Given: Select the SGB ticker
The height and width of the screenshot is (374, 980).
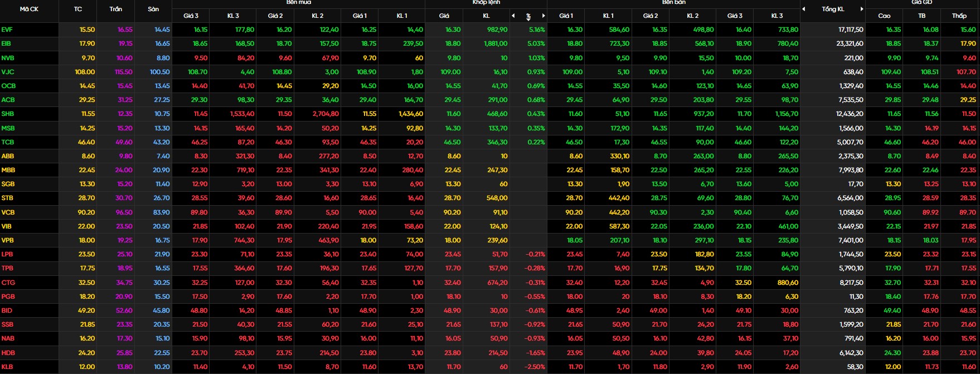Looking at the screenshot, I should (x=8, y=184).
